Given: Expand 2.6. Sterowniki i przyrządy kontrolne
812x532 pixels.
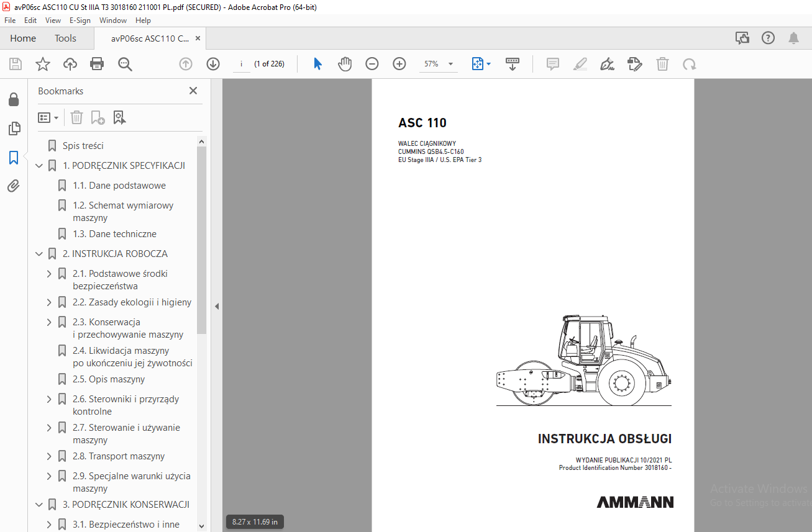Looking at the screenshot, I should pos(49,399).
